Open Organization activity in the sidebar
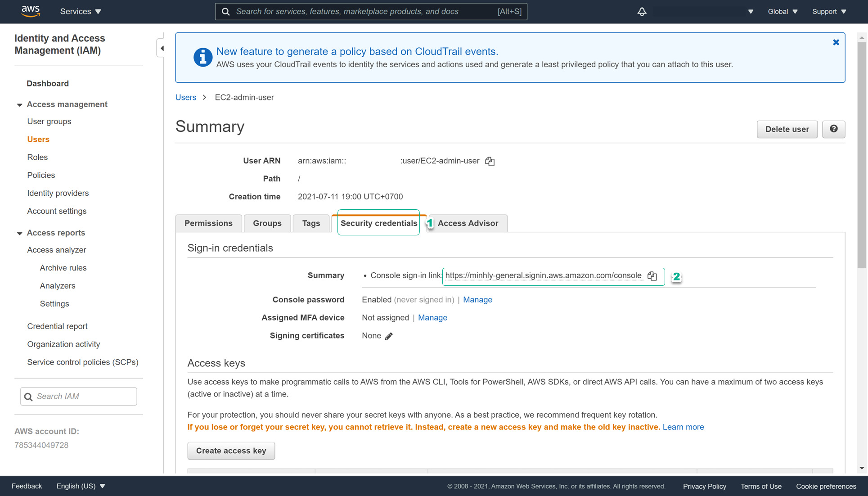Viewport: 868px width, 496px height. (x=63, y=345)
